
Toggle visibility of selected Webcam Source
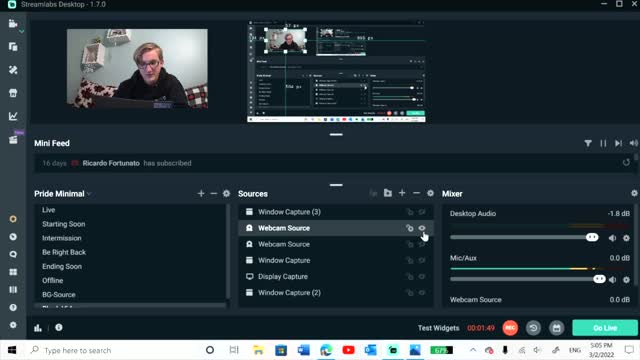pos(422,228)
